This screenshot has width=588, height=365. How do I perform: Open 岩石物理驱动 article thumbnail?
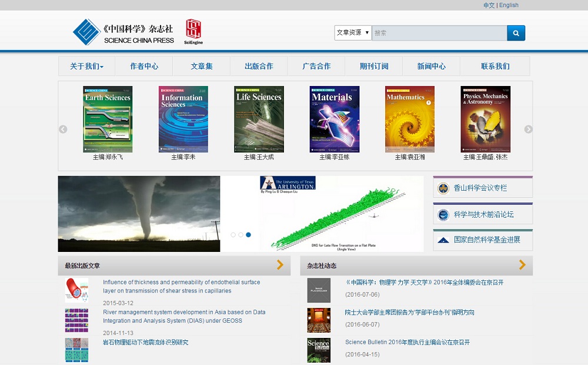point(76,350)
